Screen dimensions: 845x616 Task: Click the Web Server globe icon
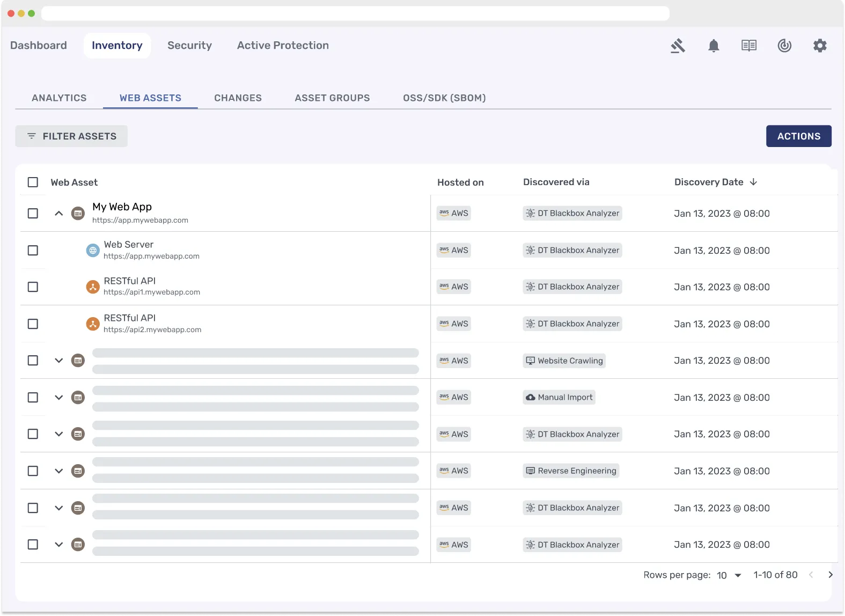point(93,250)
